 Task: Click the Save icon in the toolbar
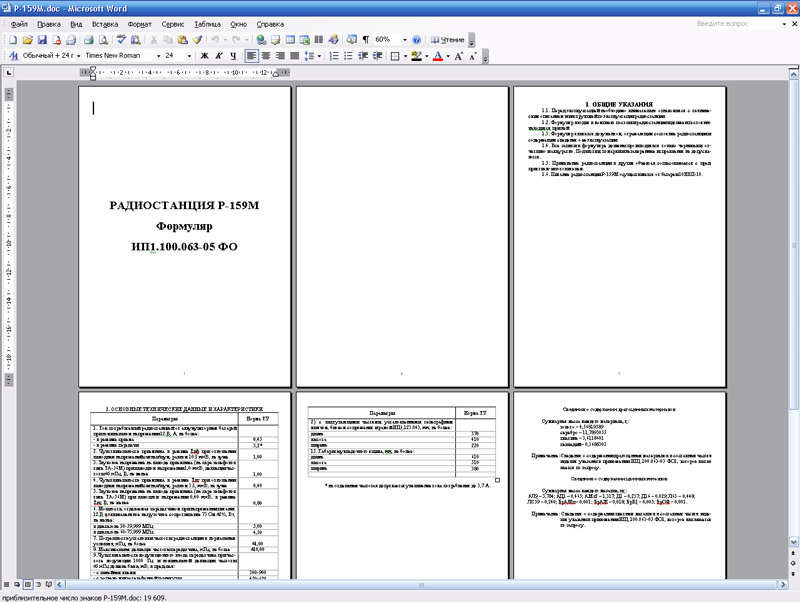pos(43,40)
